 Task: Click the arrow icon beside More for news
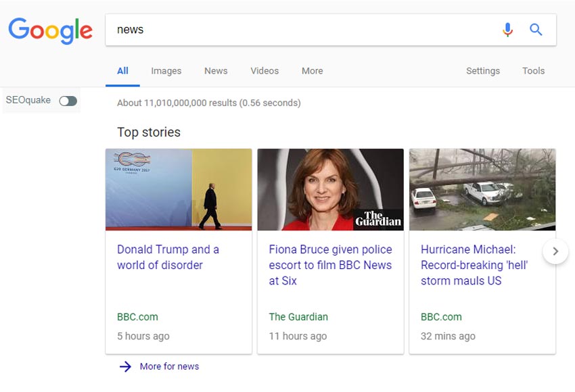pyautogui.click(x=125, y=366)
